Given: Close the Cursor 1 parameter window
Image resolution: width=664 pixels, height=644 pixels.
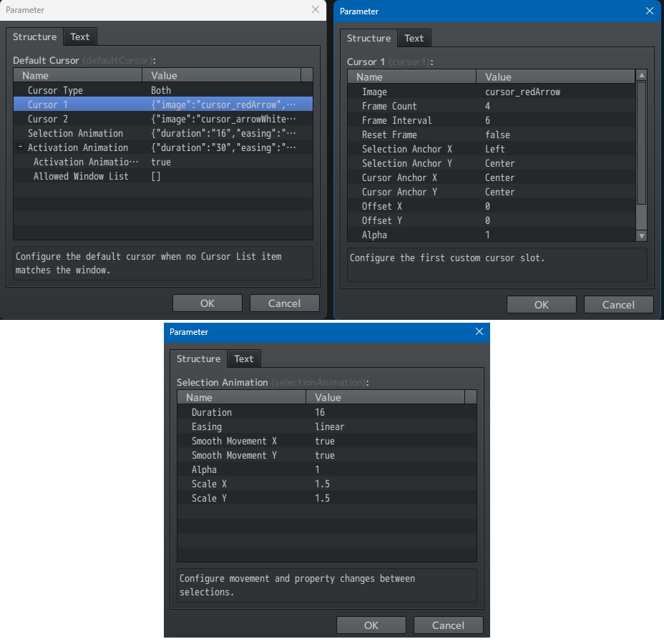Looking at the screenshot, I should 650,11.
